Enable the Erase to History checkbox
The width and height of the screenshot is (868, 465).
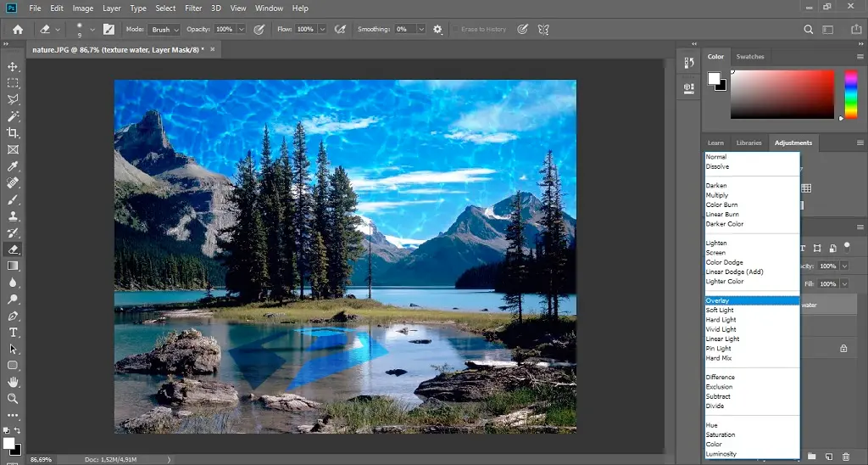click(x=455, y=30)
